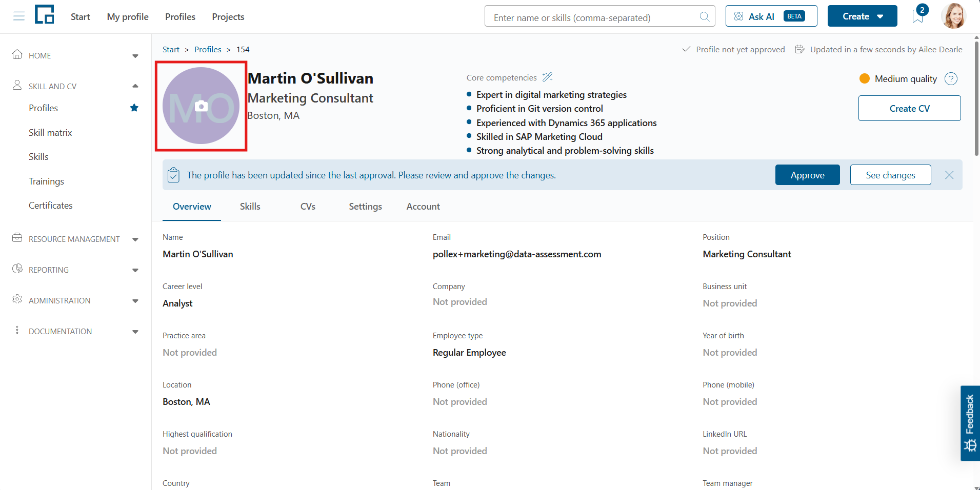Click the application logo in header
Screen dimensions: 980x490
(45, 14)
